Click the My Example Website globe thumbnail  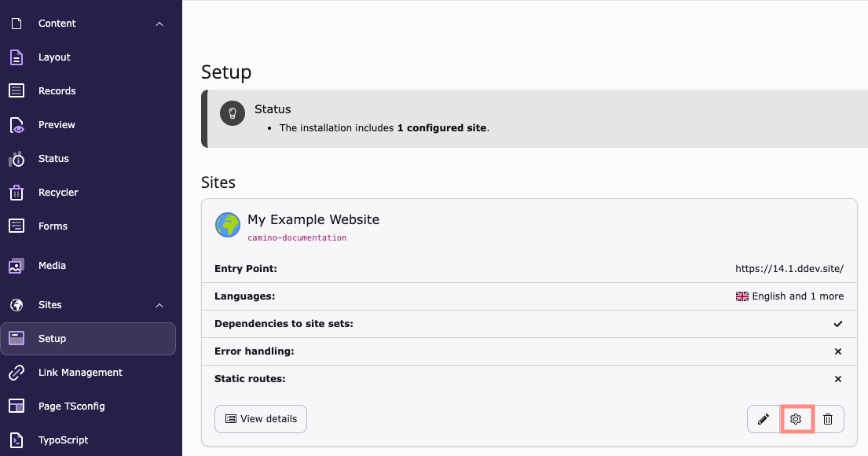pos(227,225)
